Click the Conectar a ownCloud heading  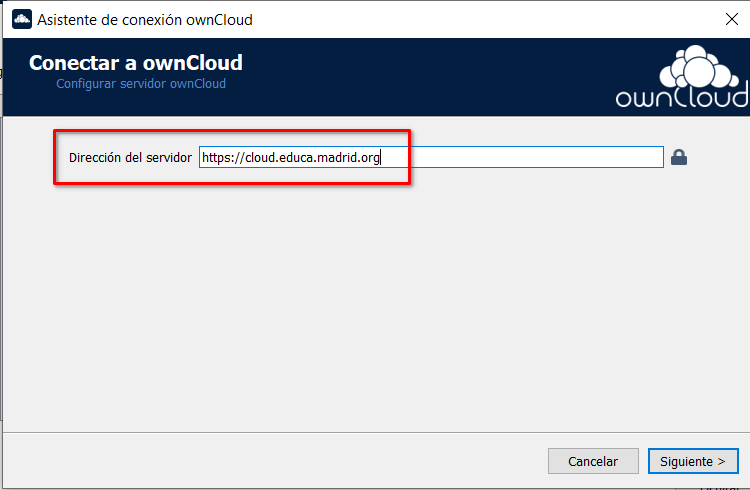136,63
